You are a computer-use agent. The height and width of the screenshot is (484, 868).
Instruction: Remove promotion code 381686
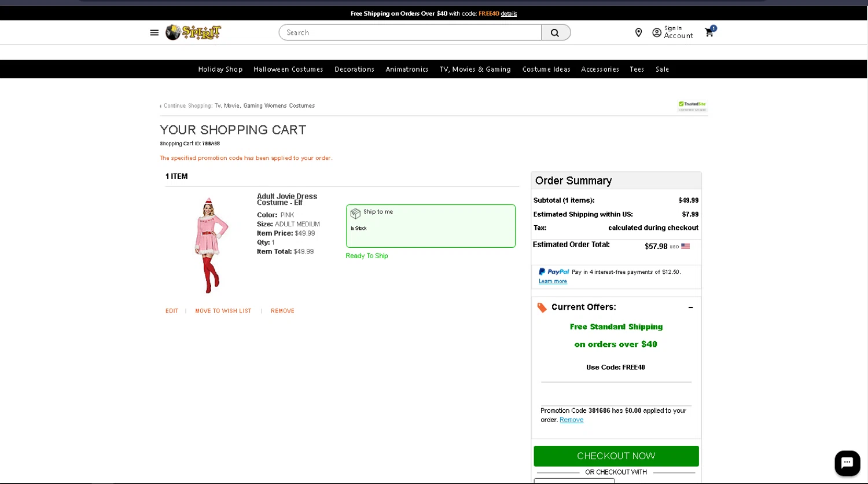(x=571, y=420)
